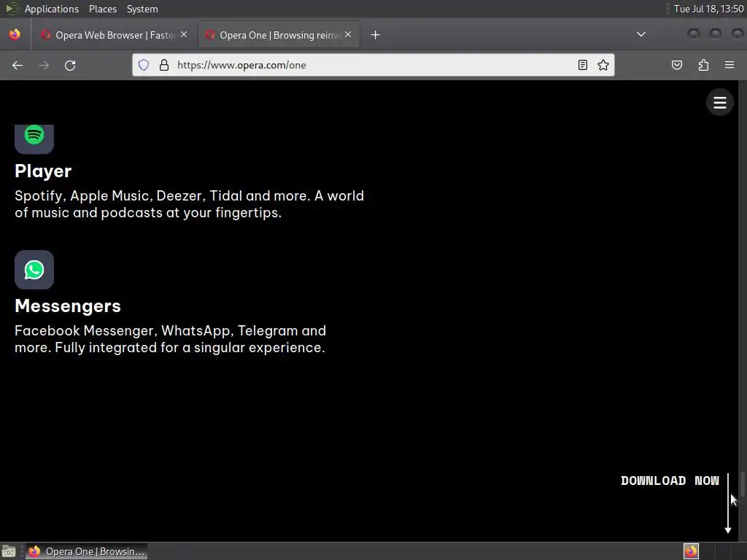Click the Firefox workspace icon in bottom panel

691,551
